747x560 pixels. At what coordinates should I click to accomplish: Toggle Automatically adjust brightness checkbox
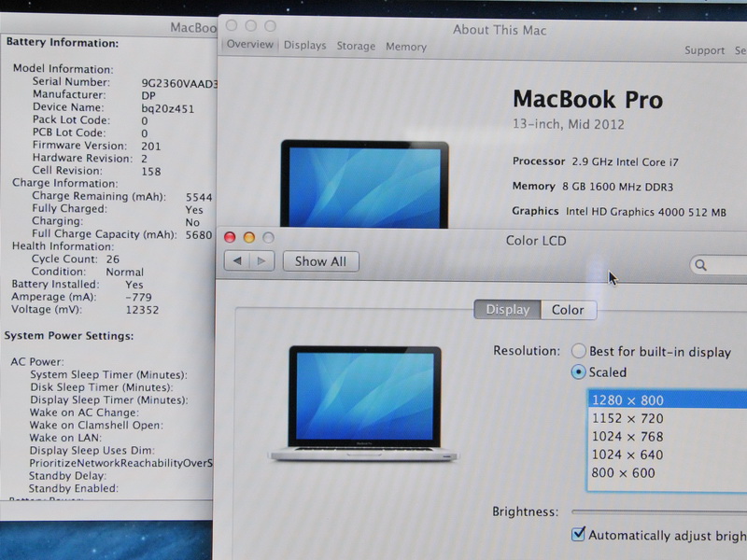pos(578,534)
